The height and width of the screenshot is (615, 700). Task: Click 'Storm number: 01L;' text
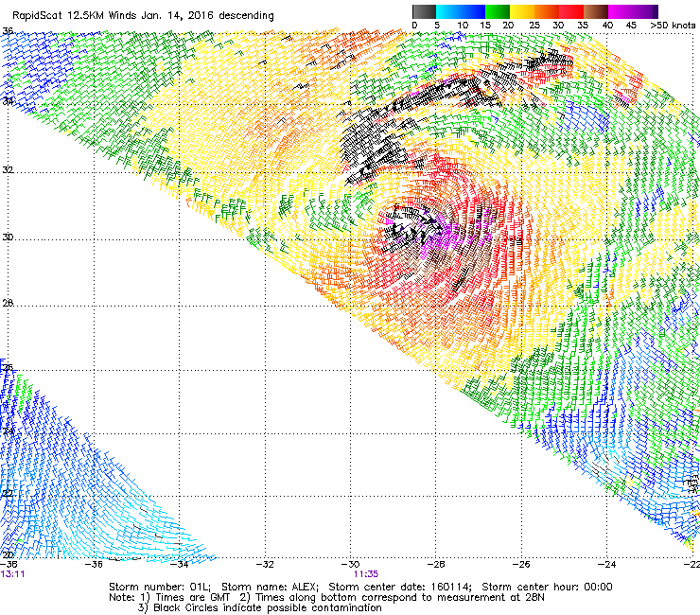tap(159, 587)
